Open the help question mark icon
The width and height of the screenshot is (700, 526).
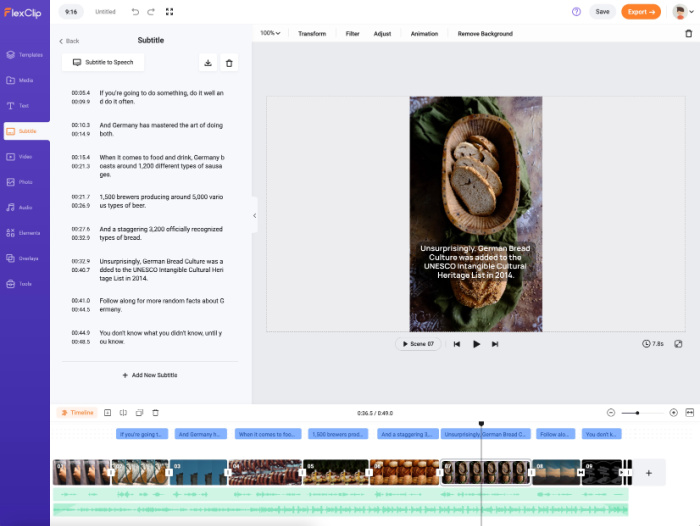pyautogui.click(x=576, y=12)
